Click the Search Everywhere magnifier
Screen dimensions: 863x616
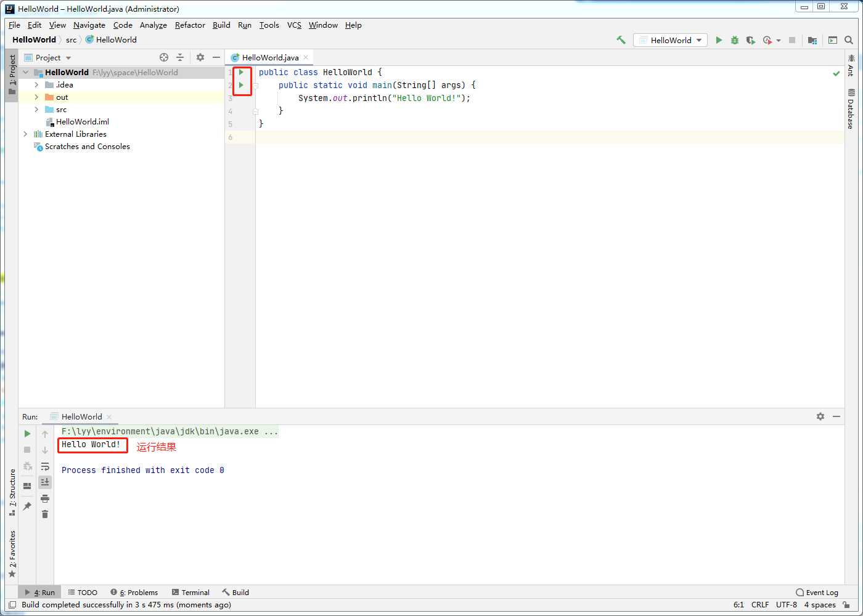849,40
